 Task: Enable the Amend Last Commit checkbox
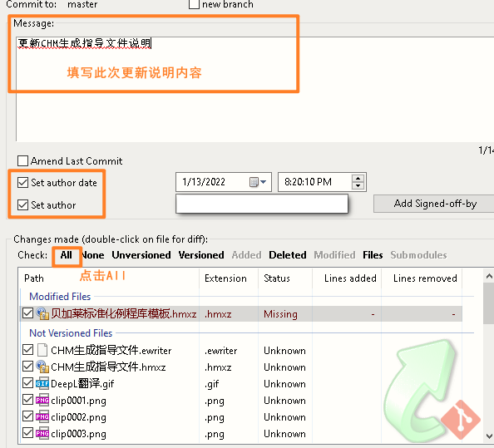pos(22,161)
